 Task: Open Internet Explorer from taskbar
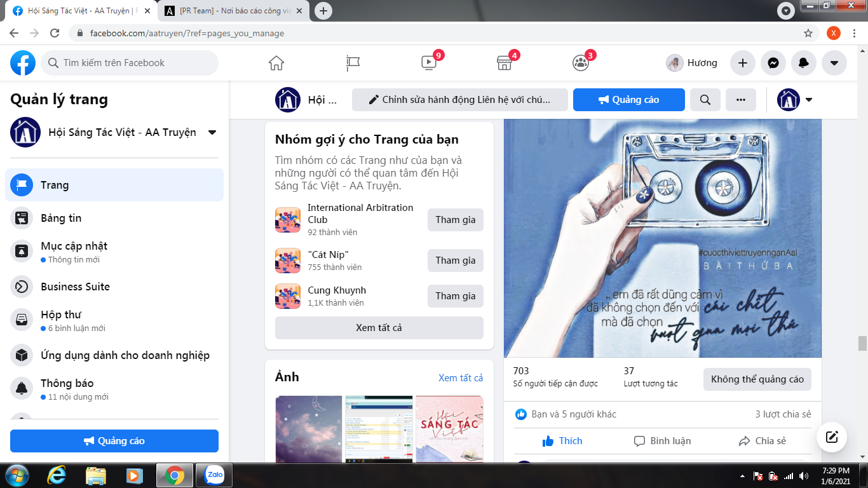pyautogui.click(x=57, y=475)
